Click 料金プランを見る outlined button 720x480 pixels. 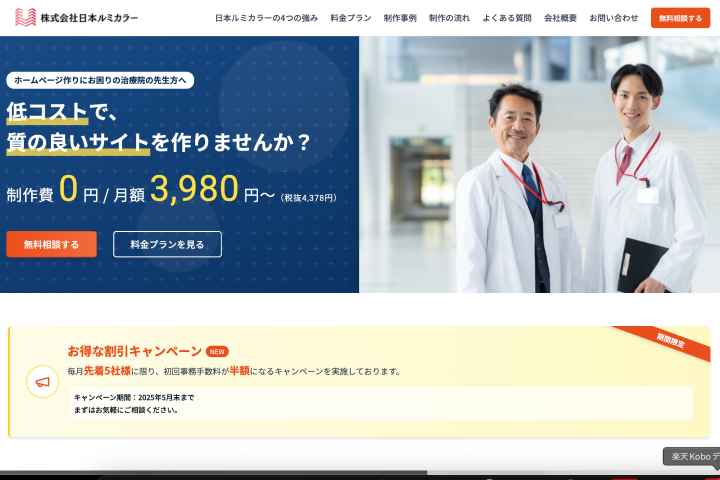tap(167, 244)
